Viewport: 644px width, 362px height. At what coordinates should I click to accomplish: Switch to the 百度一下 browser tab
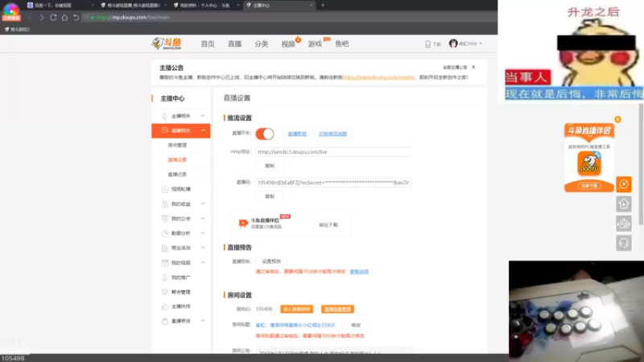60,6
